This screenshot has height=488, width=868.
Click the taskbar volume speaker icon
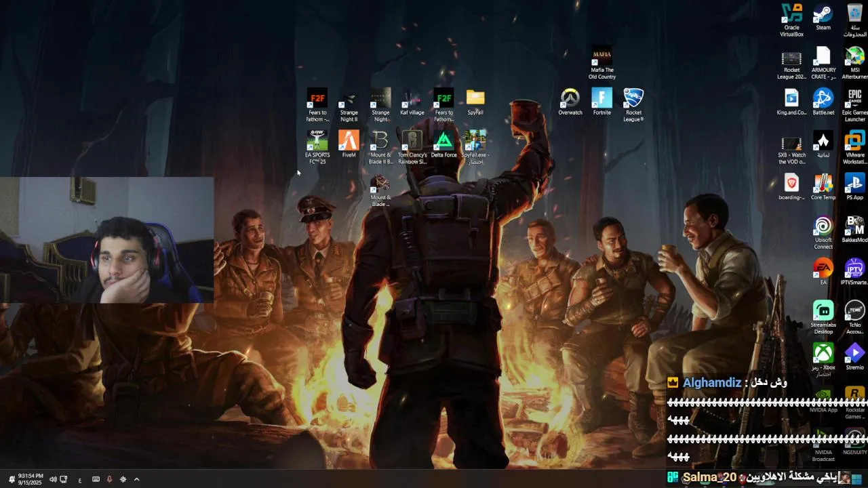(x=53, y=479)
